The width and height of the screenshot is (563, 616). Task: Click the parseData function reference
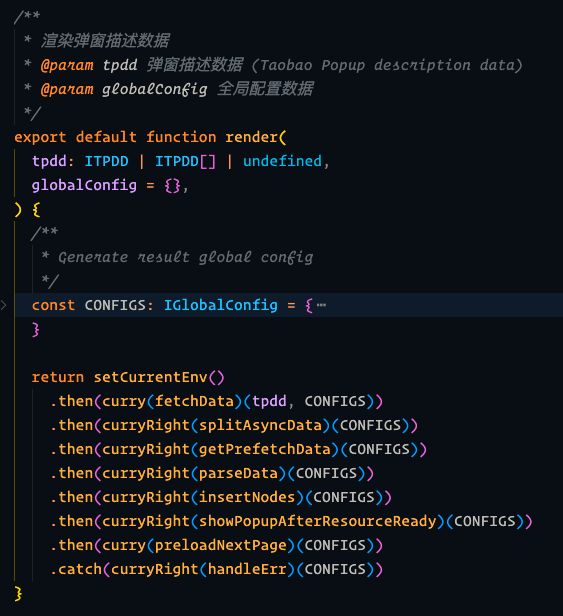click(238, 473)
